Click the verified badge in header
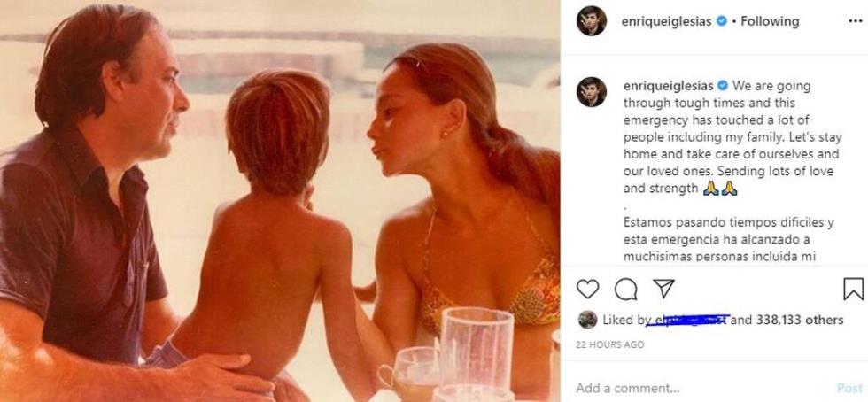 tap(723, 21)
